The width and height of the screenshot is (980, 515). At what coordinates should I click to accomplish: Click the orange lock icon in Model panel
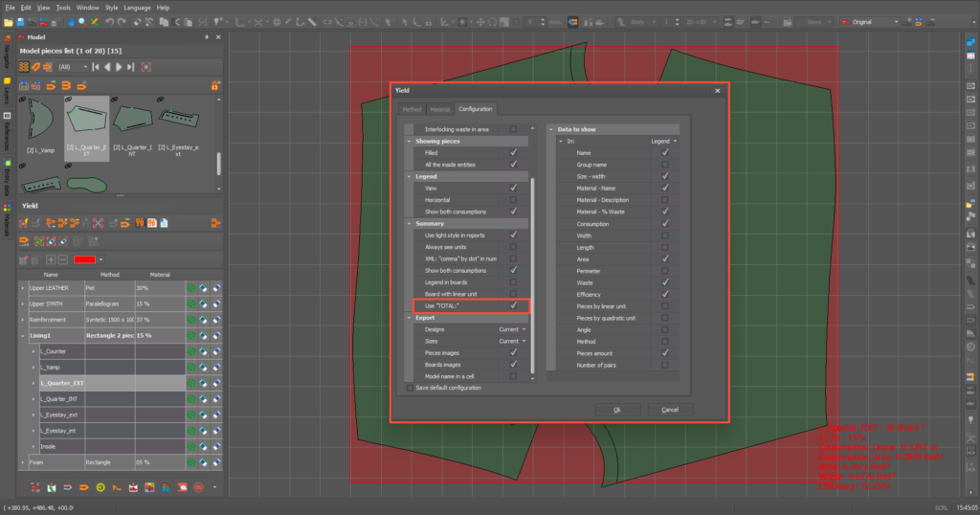pyautogui.click(x=214, y=86)
